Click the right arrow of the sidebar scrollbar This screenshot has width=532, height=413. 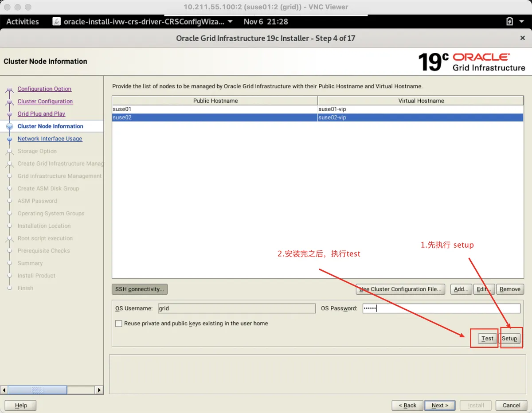pyautogui.click(x=99, y=390)
